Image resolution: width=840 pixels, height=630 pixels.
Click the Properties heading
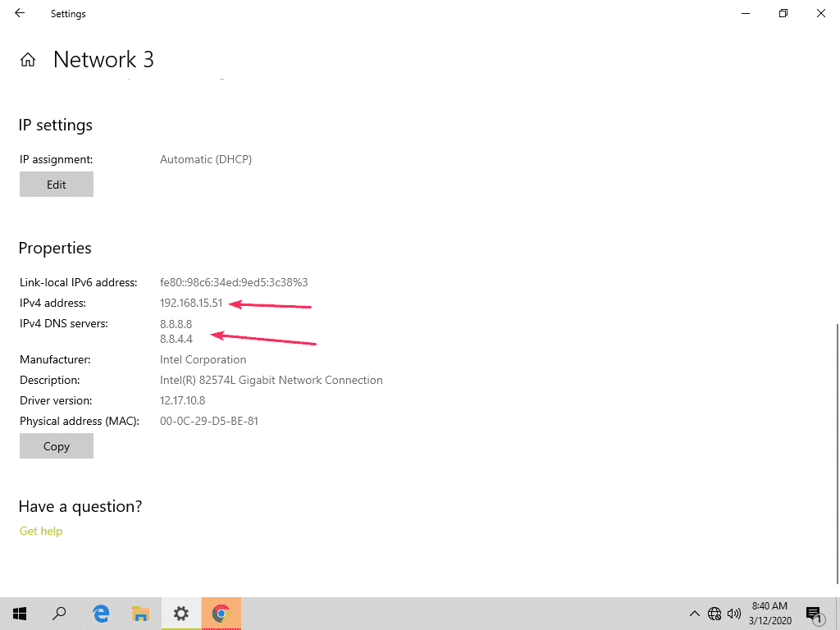(55, 249)
